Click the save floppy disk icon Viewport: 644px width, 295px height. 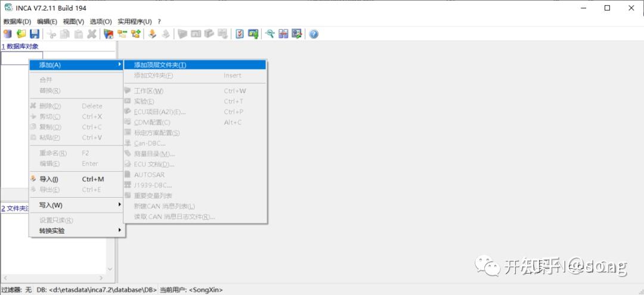pyautogui.click(x=35, y=34)
